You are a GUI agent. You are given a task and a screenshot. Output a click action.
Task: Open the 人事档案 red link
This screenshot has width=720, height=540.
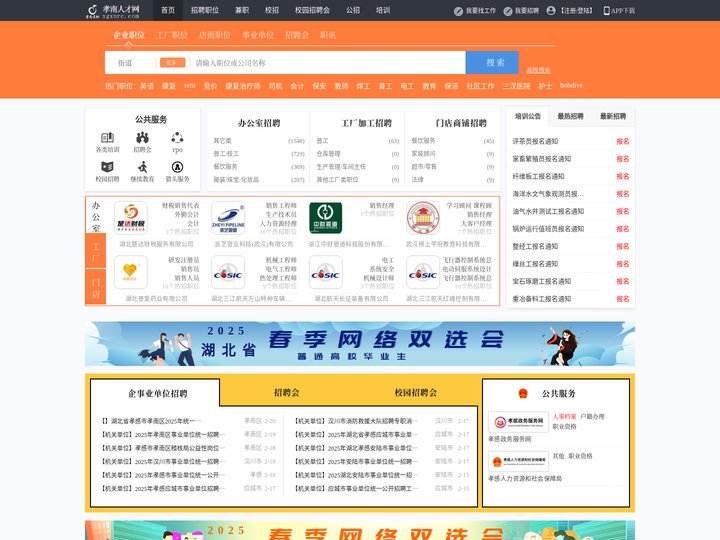564,416
